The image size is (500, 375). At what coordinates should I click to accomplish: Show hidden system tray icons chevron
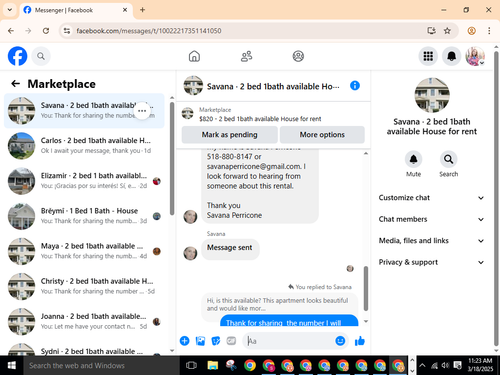tap(422, 365)
